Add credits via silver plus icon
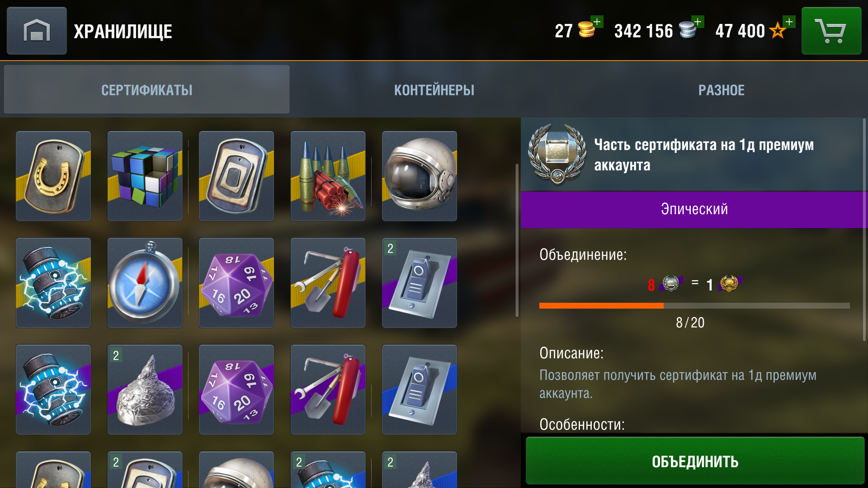This screenshot has height=488, width=868. 698,22
